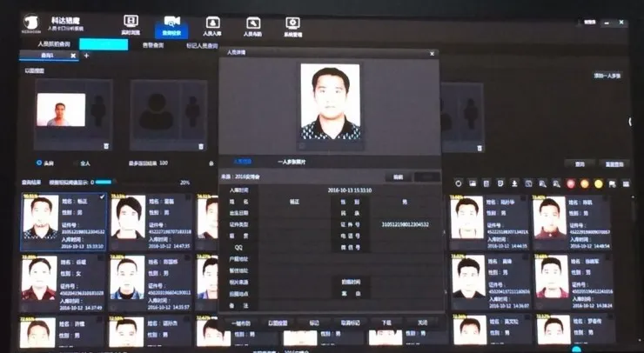Open result card dated 2016-10-12 14:44:35
The height and width of the screenshot is (353, 644).
coord(489,223)
